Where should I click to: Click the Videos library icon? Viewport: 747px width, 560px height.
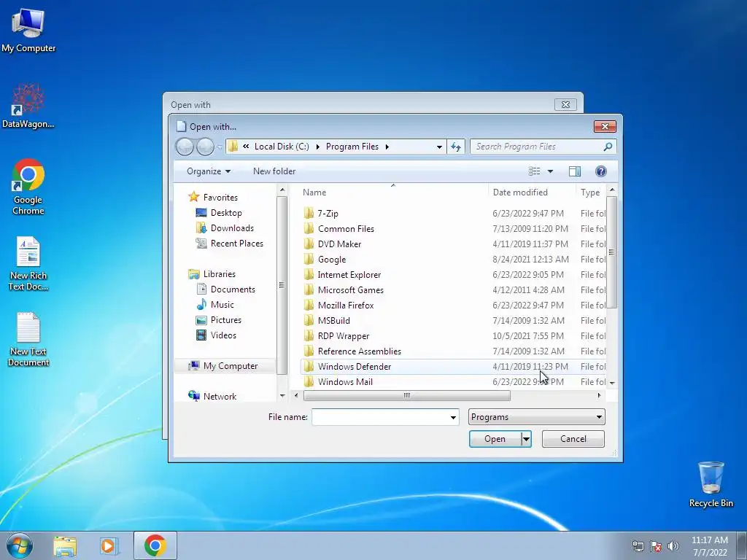(x=201, y=335)
